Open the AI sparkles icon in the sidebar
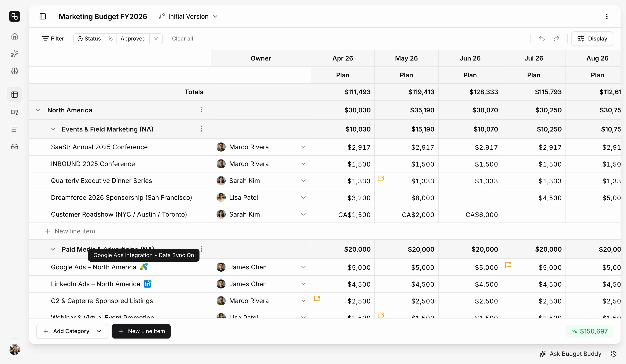 pyautogui.click(x=14, y=54)
